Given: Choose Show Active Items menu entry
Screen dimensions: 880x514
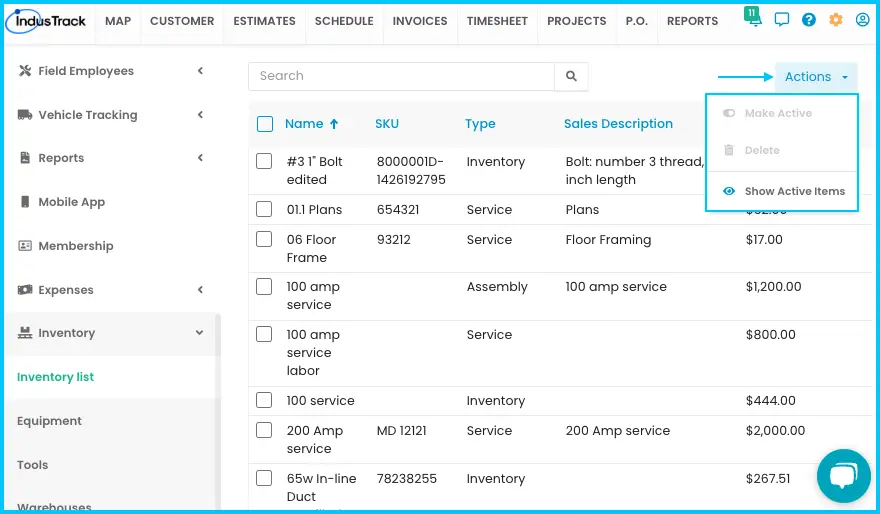Looking at the screenshot, I should pyautogui.click(x=782, y=191).
